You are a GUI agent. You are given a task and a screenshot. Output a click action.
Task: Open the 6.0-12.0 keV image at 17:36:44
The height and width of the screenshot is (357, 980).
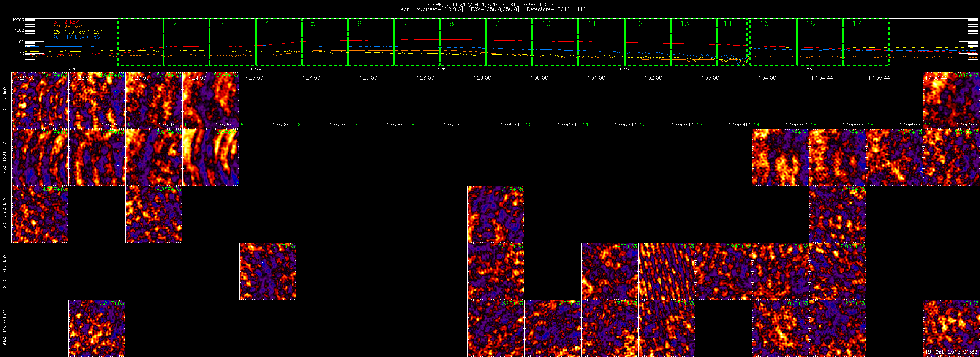point(952,157)
